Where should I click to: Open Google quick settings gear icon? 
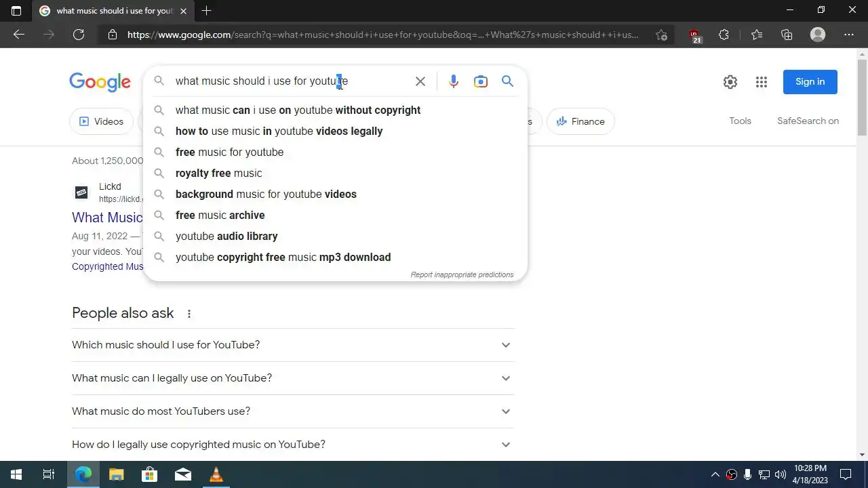point(730,82)
